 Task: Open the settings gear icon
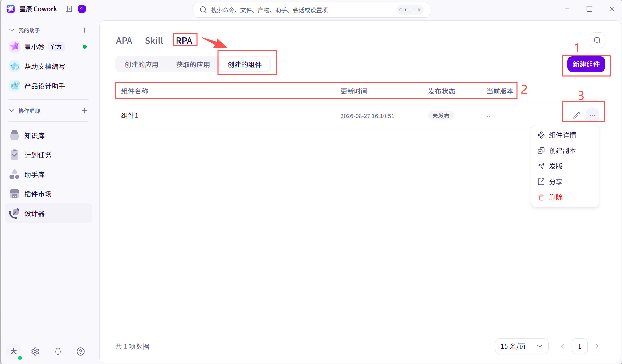[35, 351]
